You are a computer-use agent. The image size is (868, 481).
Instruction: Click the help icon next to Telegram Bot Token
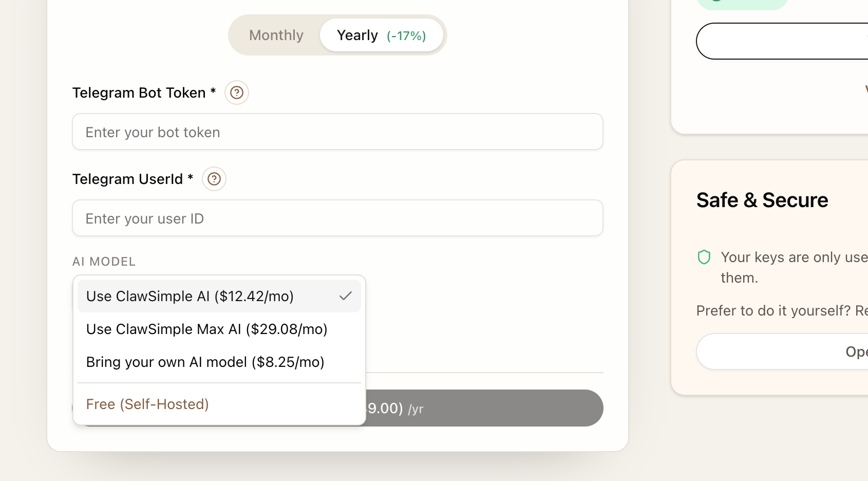pyautogui.click(x=236, y=92)
